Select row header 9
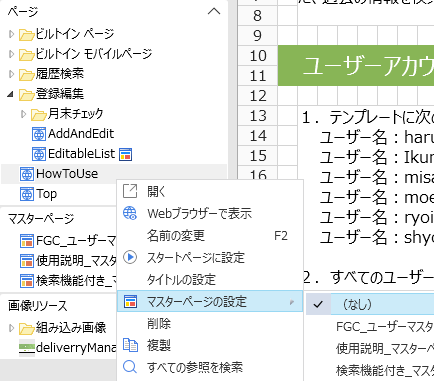The image size is (434, 381). pos(258,36)
